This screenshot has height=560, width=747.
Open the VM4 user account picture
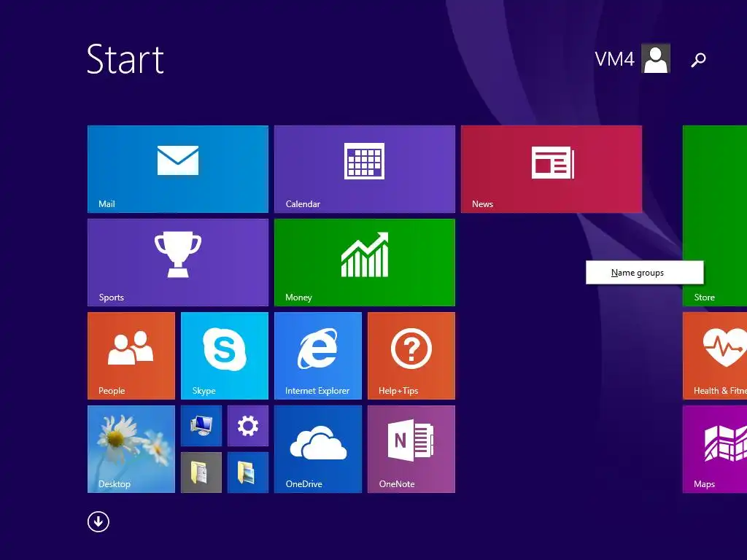(656, 58)
